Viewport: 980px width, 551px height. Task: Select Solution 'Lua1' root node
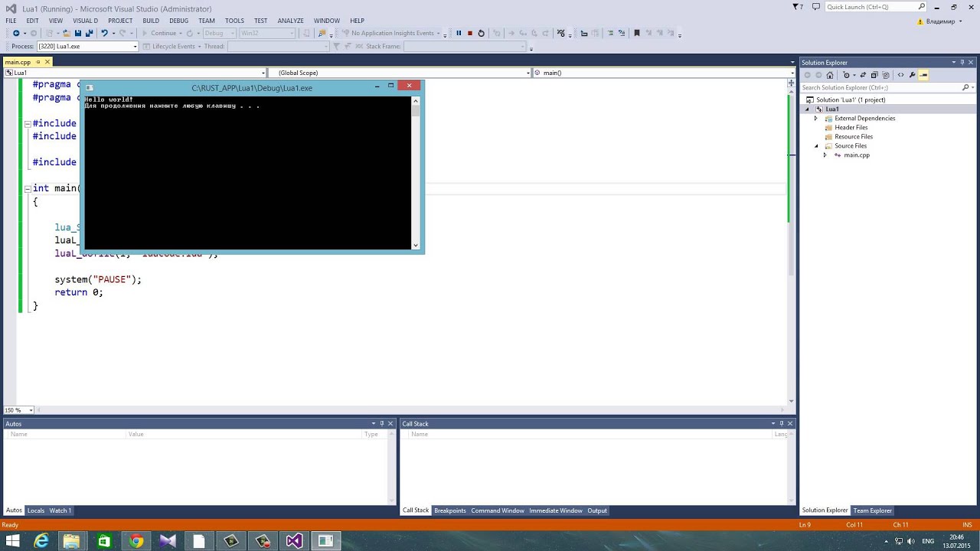pyautogui.click(x=851, y=100)
